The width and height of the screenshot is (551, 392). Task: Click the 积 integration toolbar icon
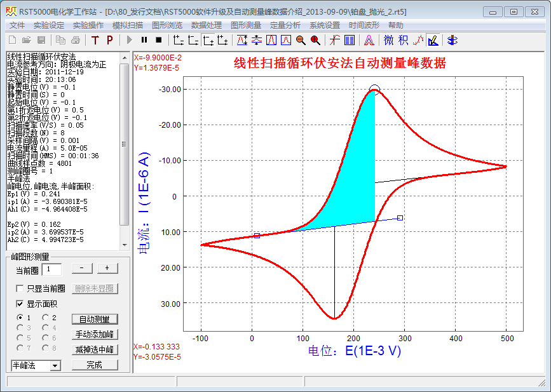tap(404, 40)
